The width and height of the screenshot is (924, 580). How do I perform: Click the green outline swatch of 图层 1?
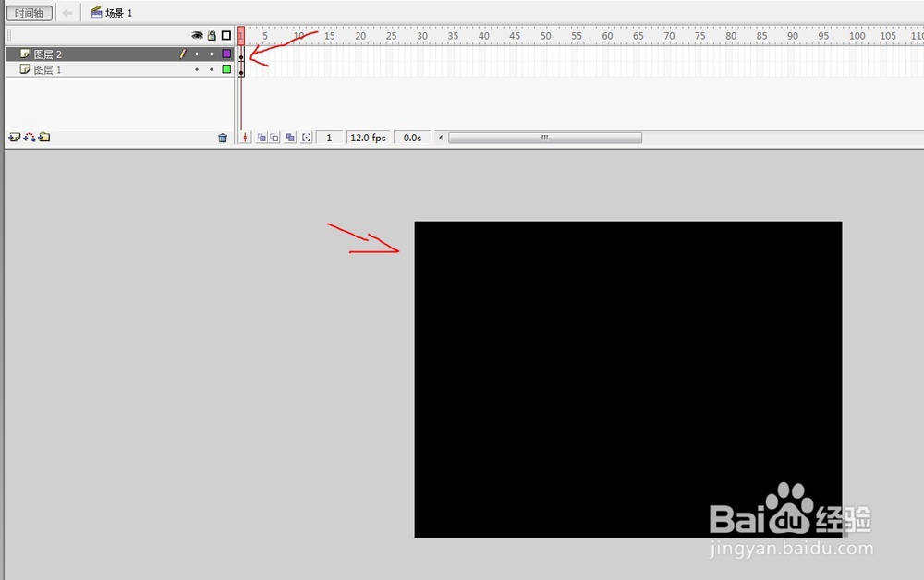(x=226, y=69)
